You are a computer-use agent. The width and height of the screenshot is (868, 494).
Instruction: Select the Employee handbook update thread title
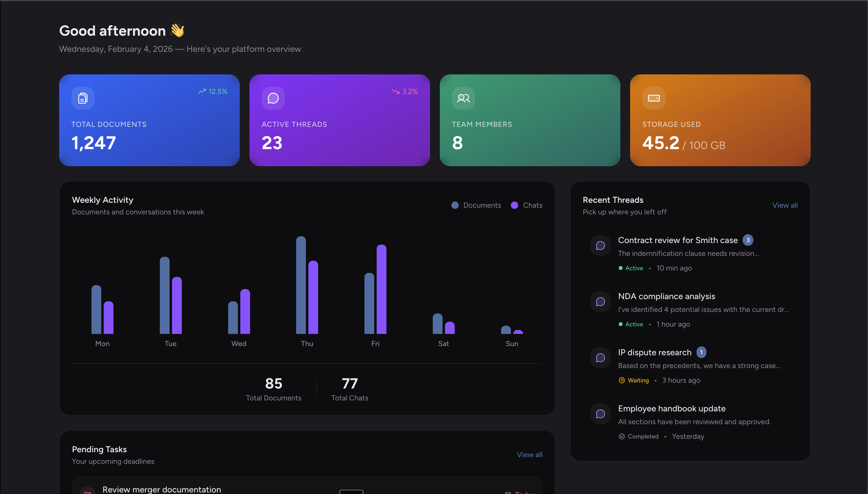tap(672, 409)
